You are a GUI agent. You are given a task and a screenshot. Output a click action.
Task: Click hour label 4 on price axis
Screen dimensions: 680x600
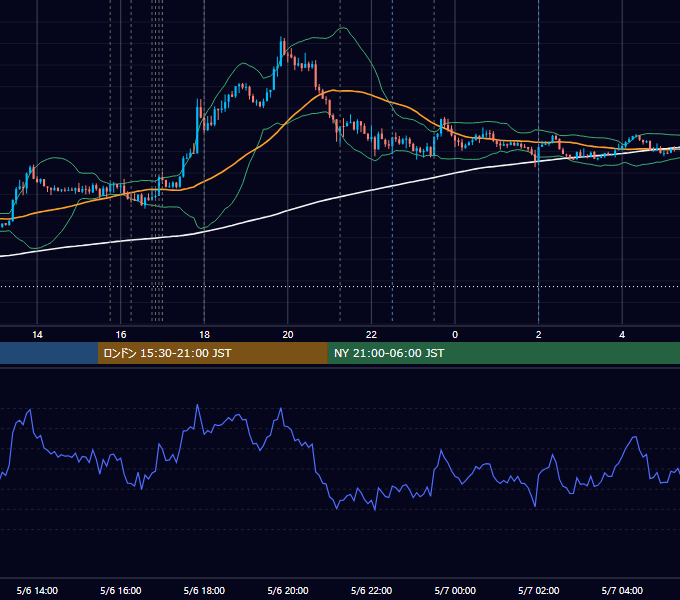pyautogui.click(x=622, y=335)
